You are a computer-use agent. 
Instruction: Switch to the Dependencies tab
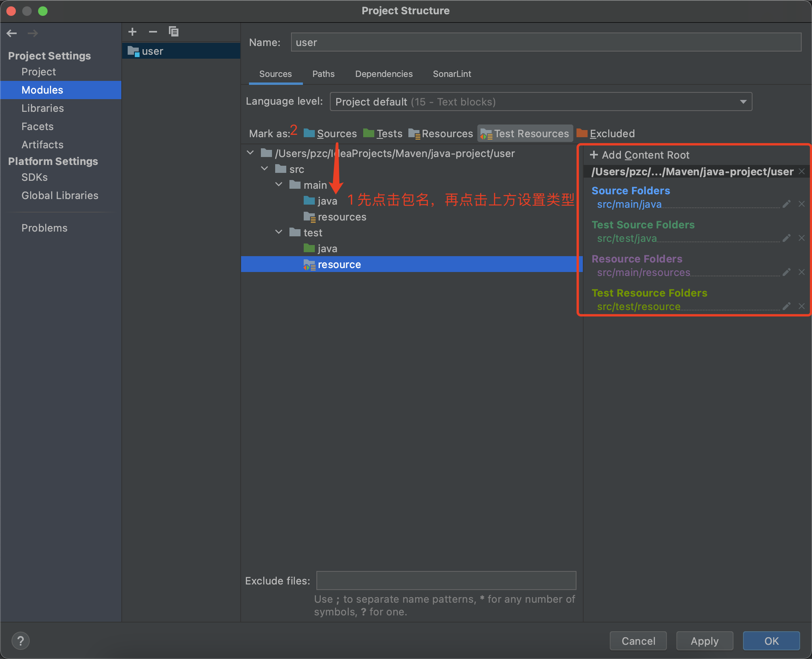[384, 74]
